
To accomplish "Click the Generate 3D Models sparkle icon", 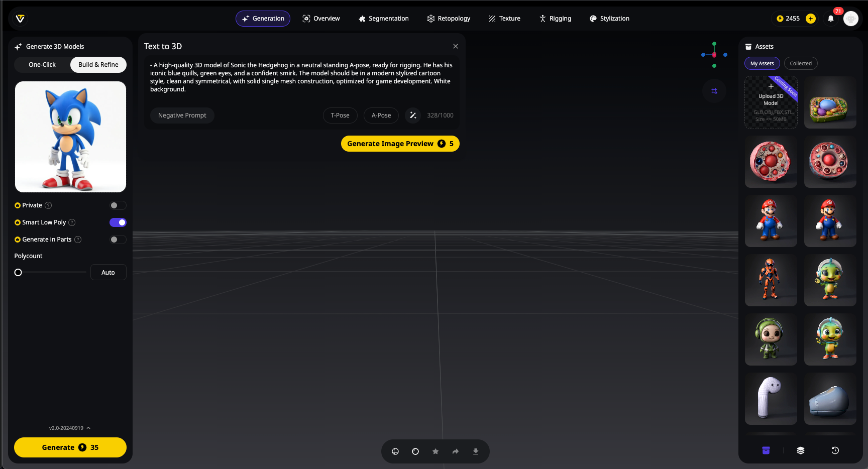I will pos(18,47).
